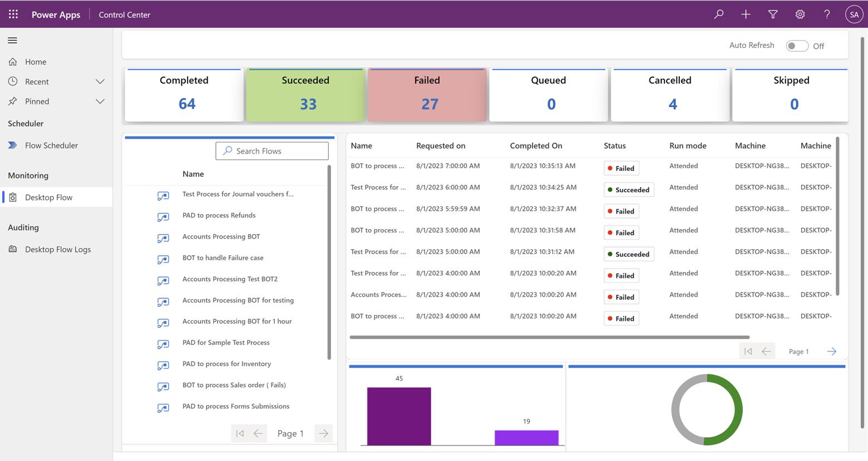Viewport: 868px width, 461px height.
Task: Click the Home house icon
Action: tap(13, 62)
